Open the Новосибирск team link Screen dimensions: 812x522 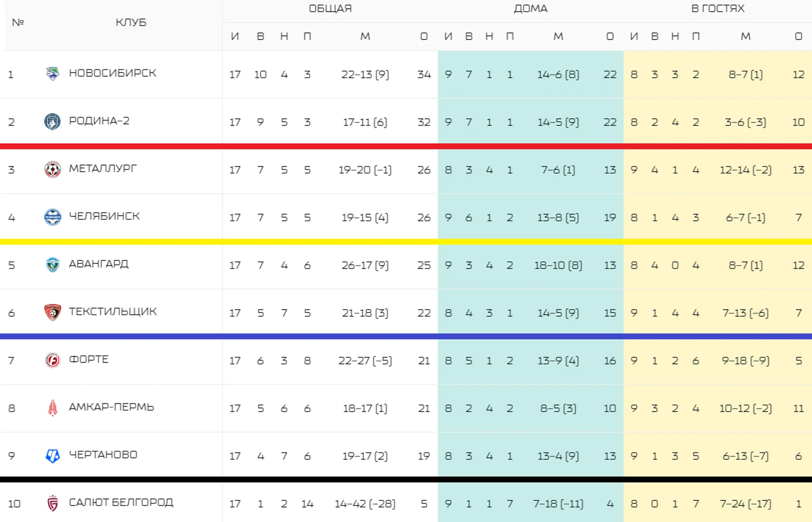(112, 73)
